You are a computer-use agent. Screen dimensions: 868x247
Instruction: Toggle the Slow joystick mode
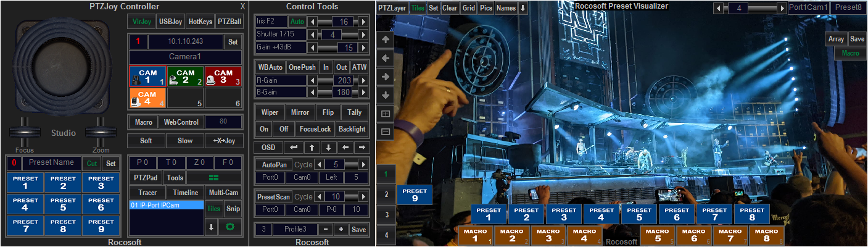click(x=185, y=141)
